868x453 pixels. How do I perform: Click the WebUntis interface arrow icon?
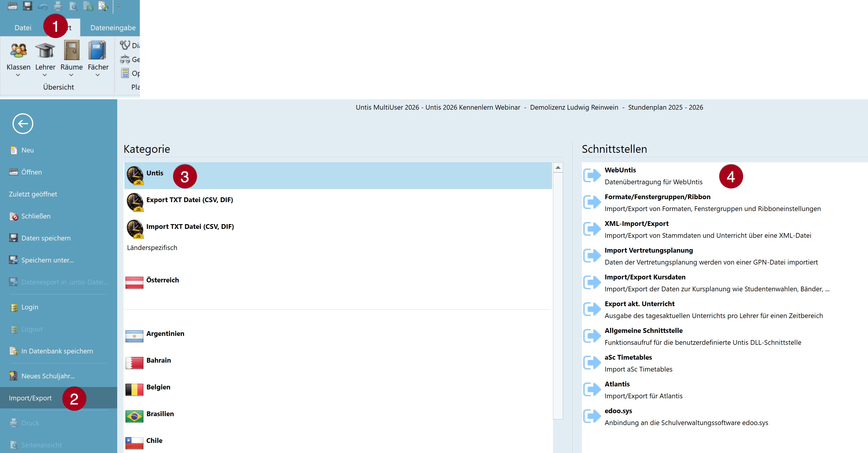coord(592,175)
